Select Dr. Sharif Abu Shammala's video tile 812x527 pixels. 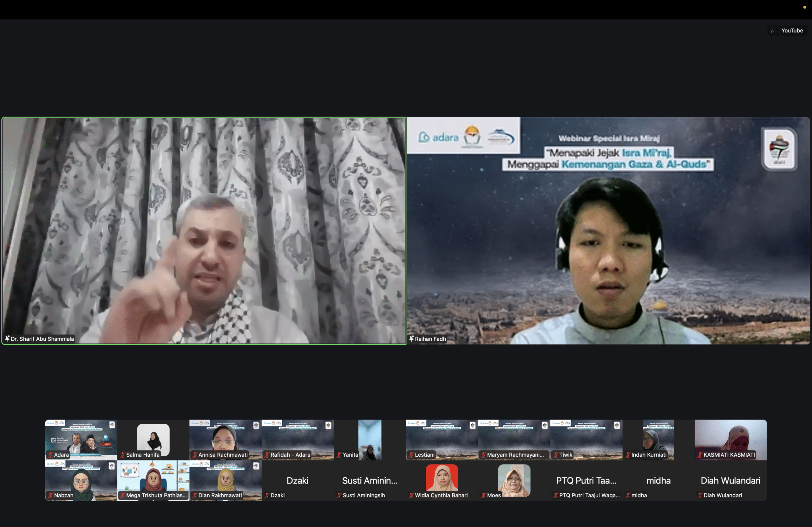click(204, 231)
